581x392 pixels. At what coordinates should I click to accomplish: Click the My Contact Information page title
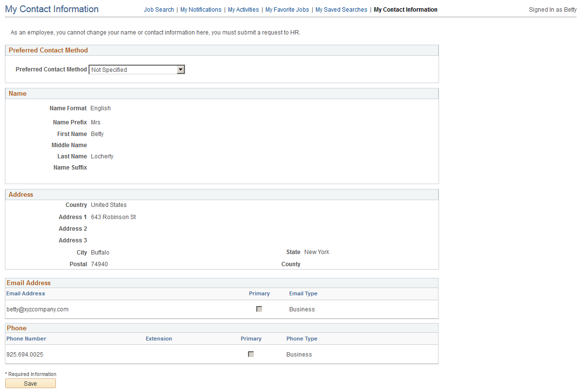tap(52, 9)
